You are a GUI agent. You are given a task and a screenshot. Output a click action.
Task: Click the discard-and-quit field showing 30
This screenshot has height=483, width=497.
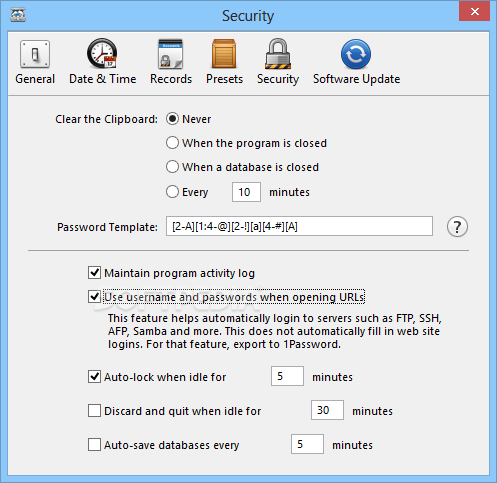click(x=327, y=410)
